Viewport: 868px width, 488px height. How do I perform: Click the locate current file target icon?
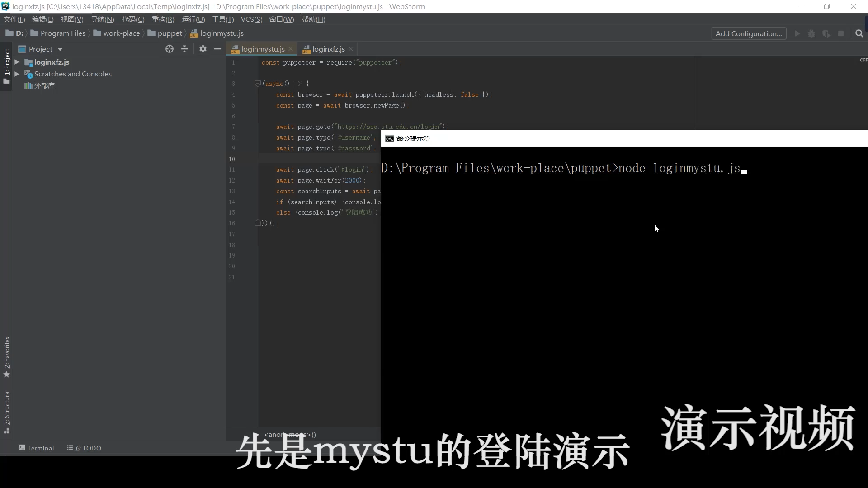coord(170,49)
